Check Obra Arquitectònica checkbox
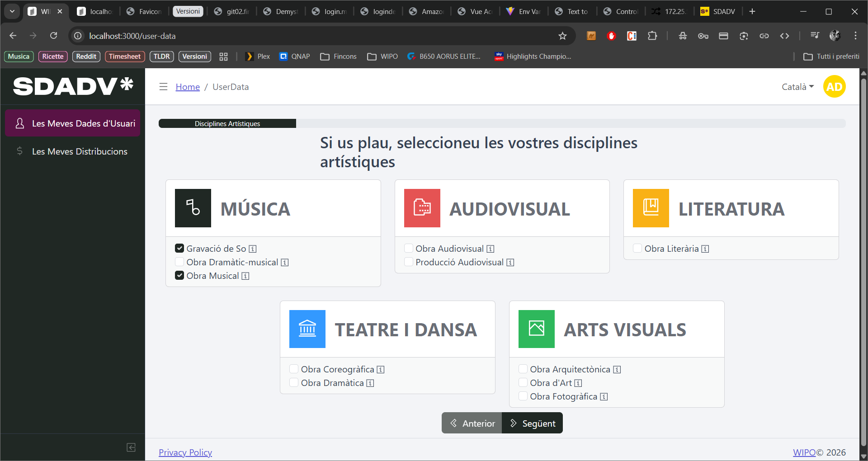Viewport: 868px width, 461px height. 523,369
